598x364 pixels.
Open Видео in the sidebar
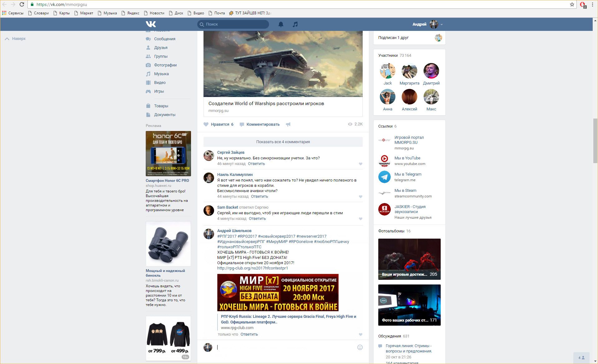pos(160,83)
